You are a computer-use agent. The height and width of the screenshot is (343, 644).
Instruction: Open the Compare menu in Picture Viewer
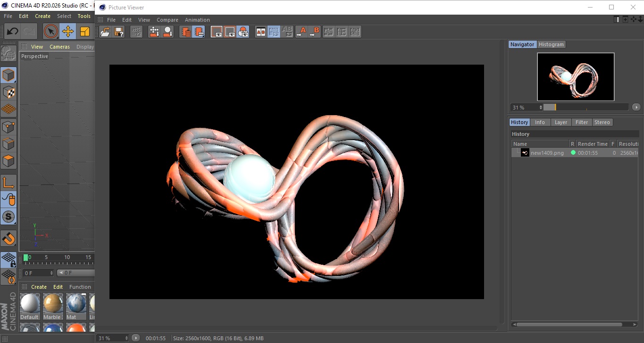point(167,20)
